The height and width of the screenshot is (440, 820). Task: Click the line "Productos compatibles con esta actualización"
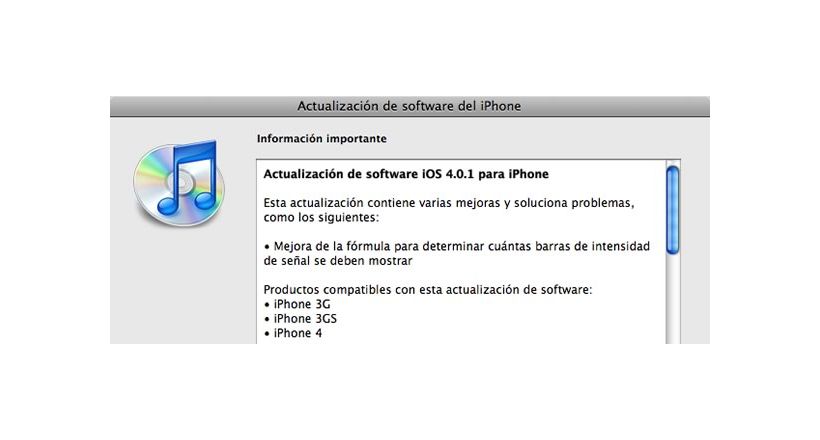[428, 290]
